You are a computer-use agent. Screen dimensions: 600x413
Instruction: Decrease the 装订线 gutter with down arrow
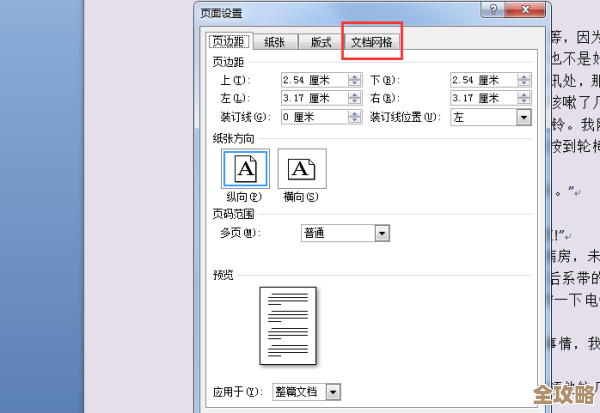tap(355, 120)
